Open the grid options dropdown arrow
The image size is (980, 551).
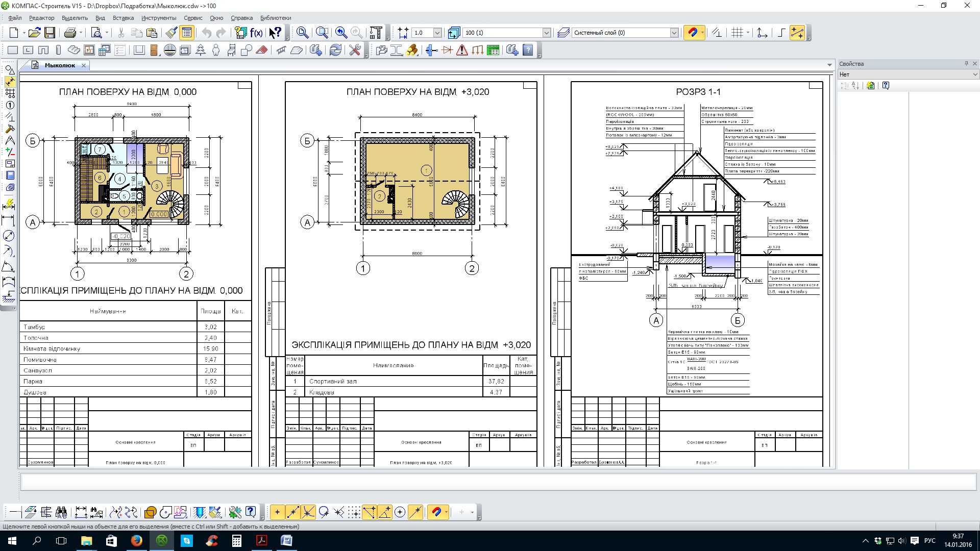748,33
